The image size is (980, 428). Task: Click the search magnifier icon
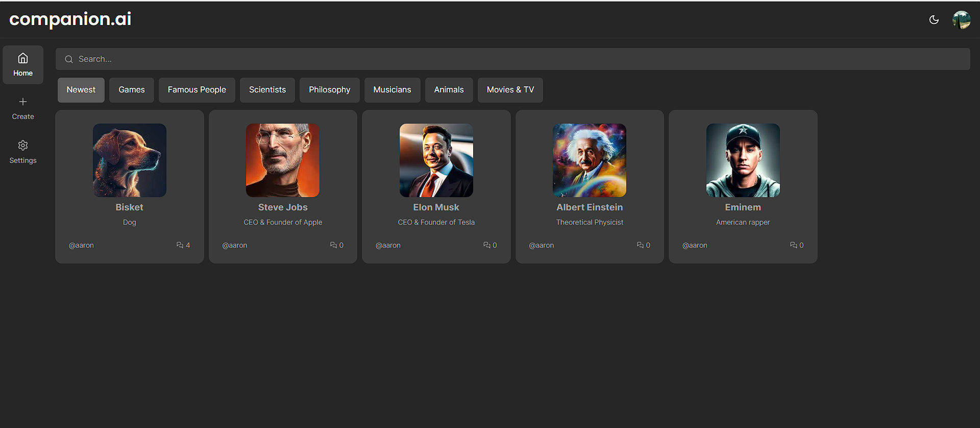(69, 59)
